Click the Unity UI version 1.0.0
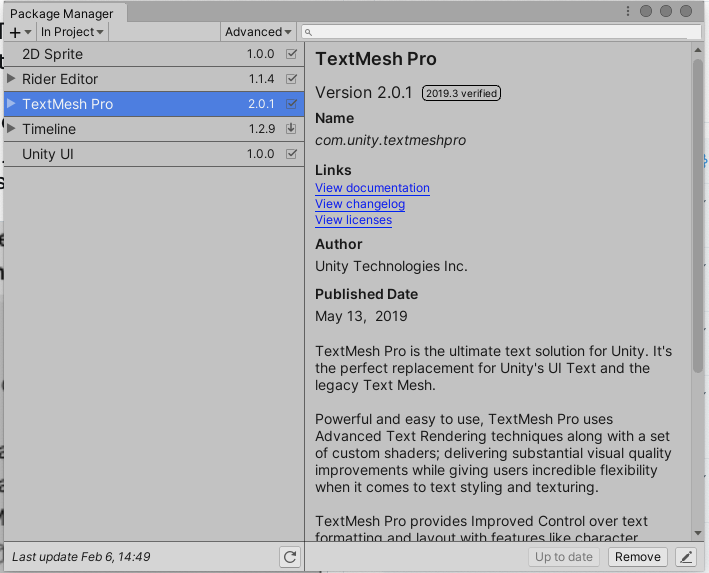The width and height of the screenshot is (709, 573). tap(260, 154)
